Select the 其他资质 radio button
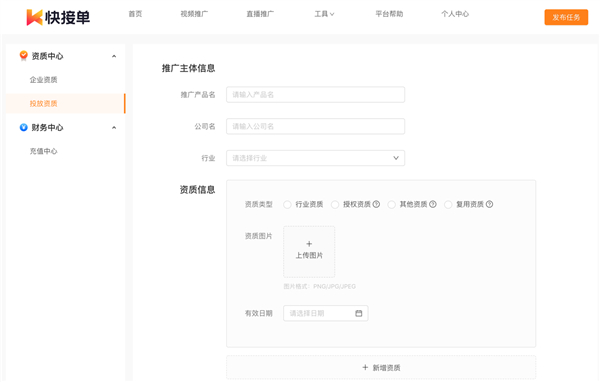600x382 pixels. pos(391,205)
